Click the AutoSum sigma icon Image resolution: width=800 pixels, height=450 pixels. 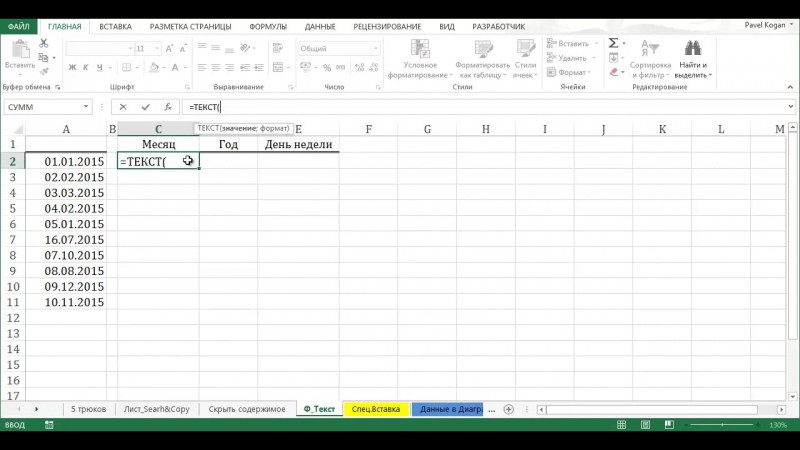(614, 43)
